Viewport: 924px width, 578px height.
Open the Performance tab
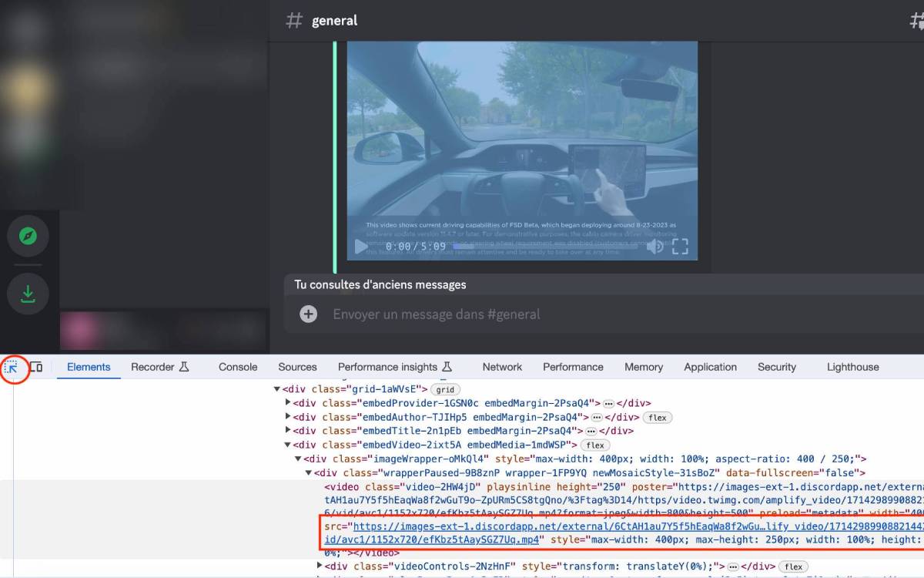coord(573,367)
